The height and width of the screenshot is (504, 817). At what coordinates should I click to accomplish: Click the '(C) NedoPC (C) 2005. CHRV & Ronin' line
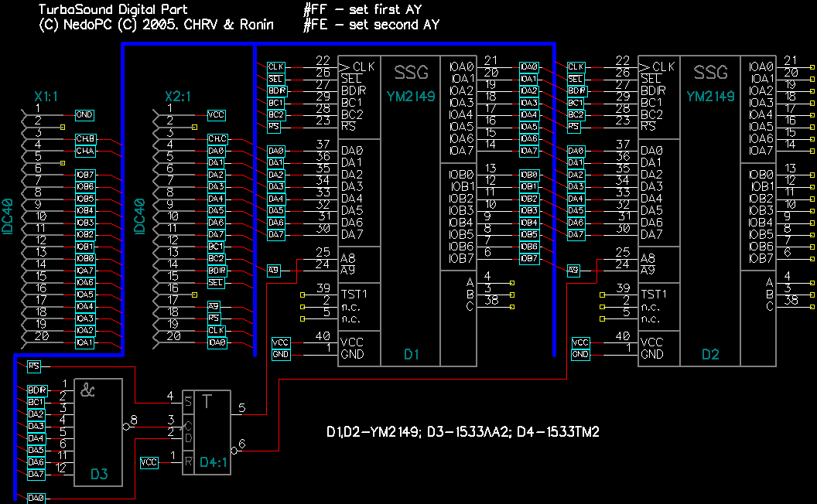point(156,25)
